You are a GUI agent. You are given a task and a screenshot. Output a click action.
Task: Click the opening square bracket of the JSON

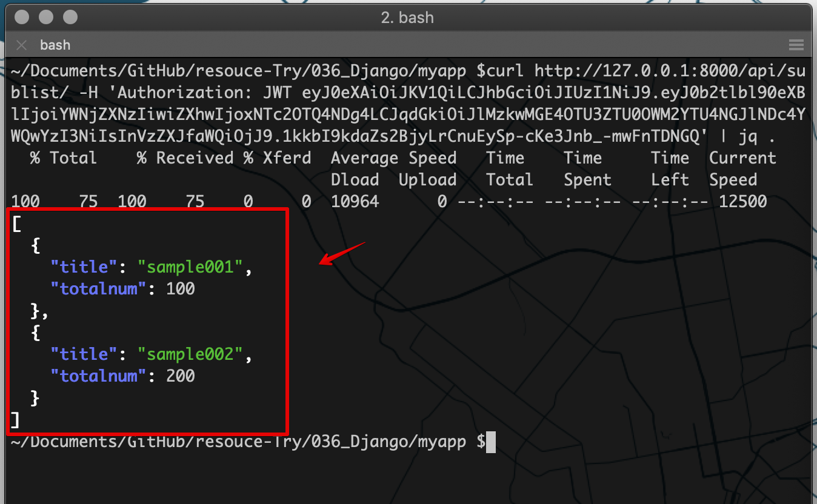pos(16,223)
